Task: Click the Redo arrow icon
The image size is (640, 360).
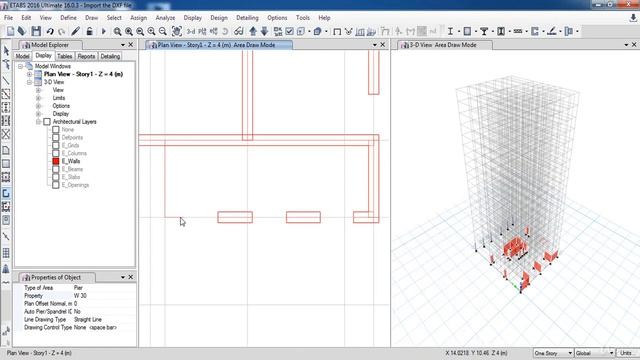Action: pos(62,31)
